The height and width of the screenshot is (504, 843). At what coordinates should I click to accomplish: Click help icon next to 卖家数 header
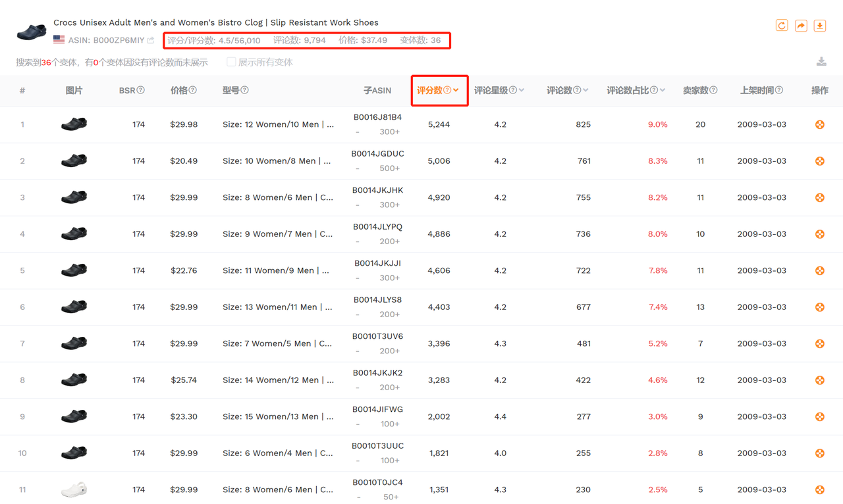713,90
